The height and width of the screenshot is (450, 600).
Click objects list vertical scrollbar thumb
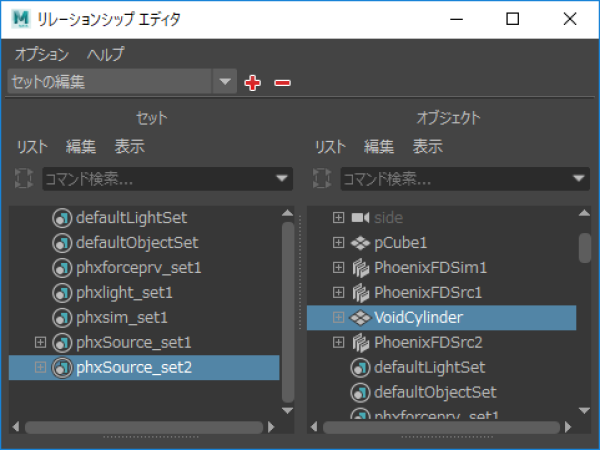point(584,248)
